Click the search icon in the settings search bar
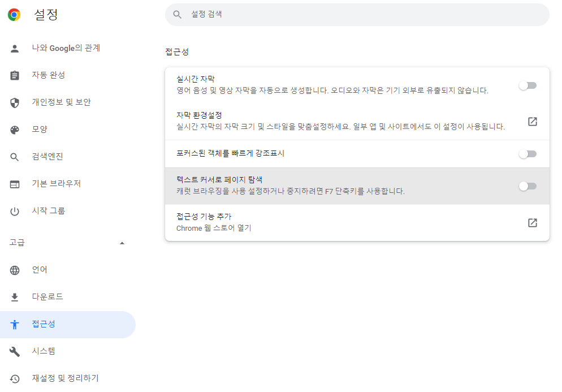This screenshot has width=562, height=392. [178, 14]
